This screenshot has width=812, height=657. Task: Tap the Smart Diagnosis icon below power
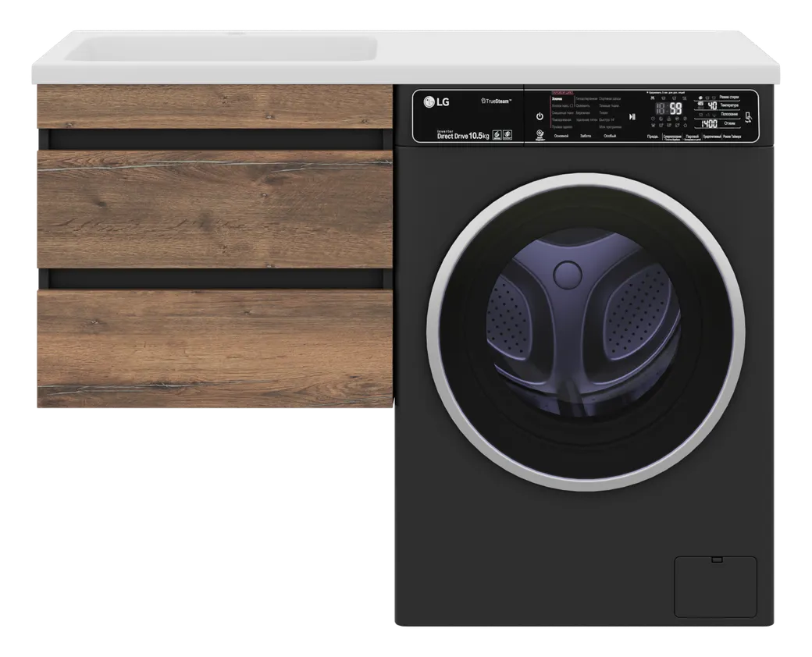point(539,134)
